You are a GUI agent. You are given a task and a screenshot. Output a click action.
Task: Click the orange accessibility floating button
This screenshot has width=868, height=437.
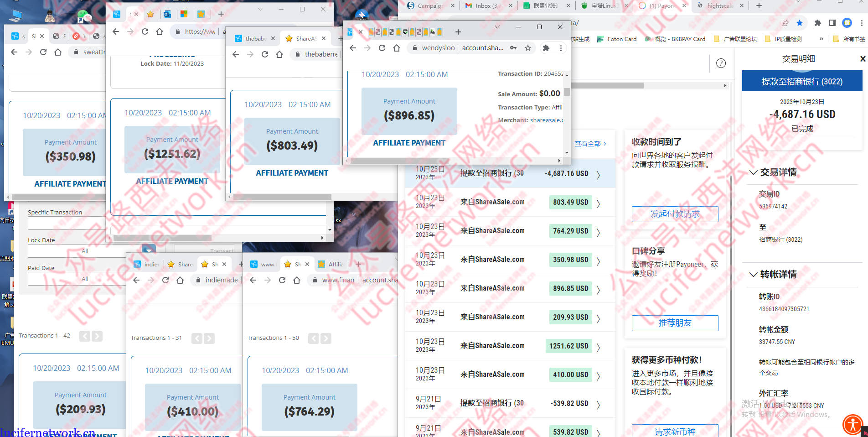852,425
